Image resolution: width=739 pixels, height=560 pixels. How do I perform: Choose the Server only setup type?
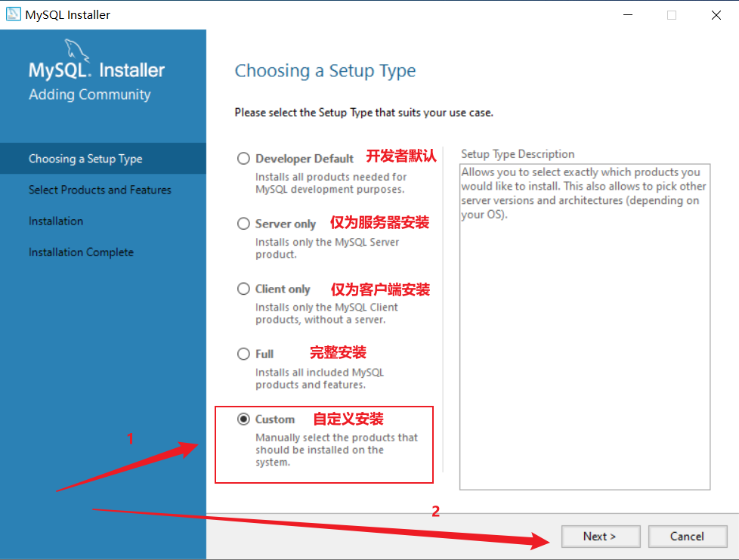pyautogui.click(x=243, y=224)
